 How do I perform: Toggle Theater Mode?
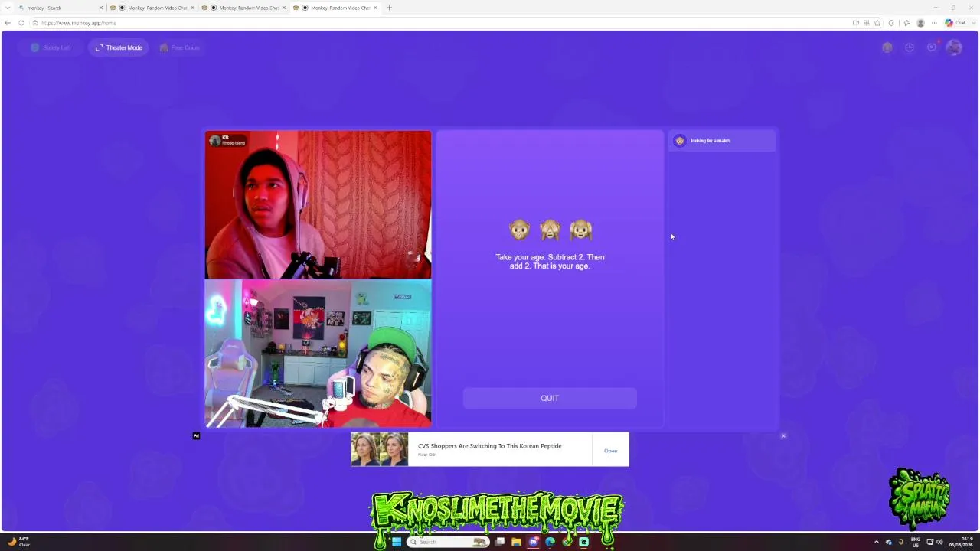point(119,47)
